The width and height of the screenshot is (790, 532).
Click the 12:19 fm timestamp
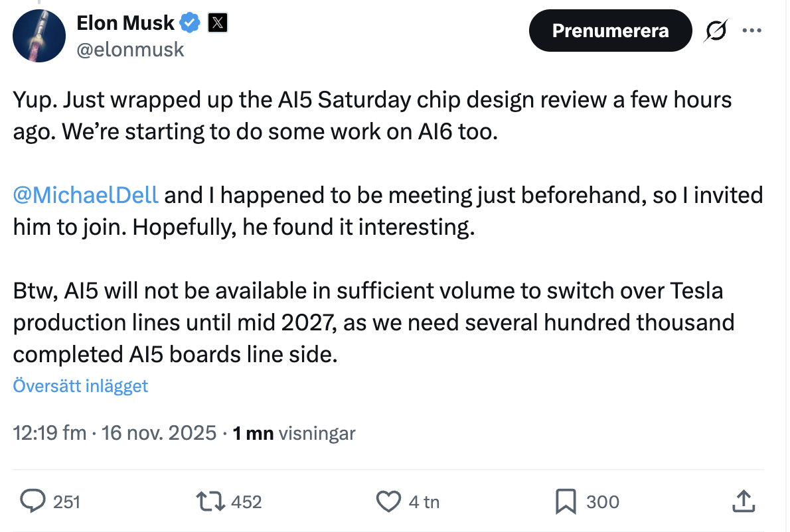(50, 433)
